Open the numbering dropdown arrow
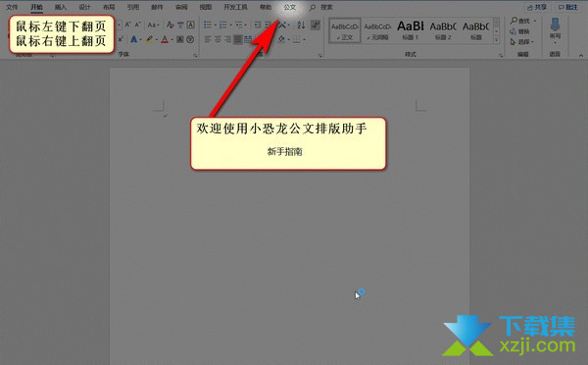The image size is (588, 365). coord(230,26)
